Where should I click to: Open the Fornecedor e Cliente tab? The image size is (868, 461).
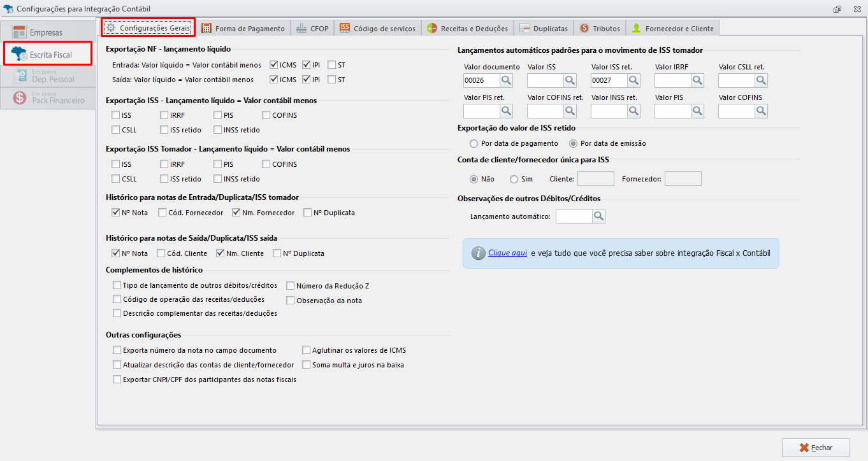coord(673,28)
